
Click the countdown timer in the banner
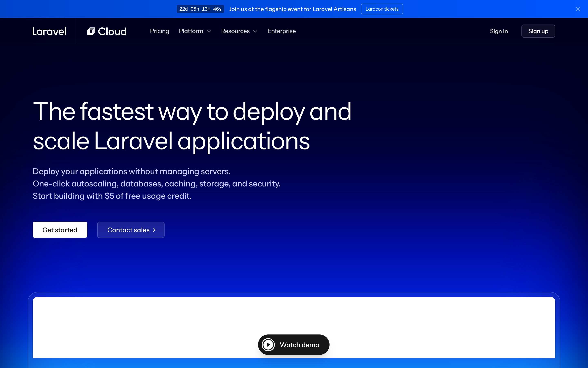[200, 9]
